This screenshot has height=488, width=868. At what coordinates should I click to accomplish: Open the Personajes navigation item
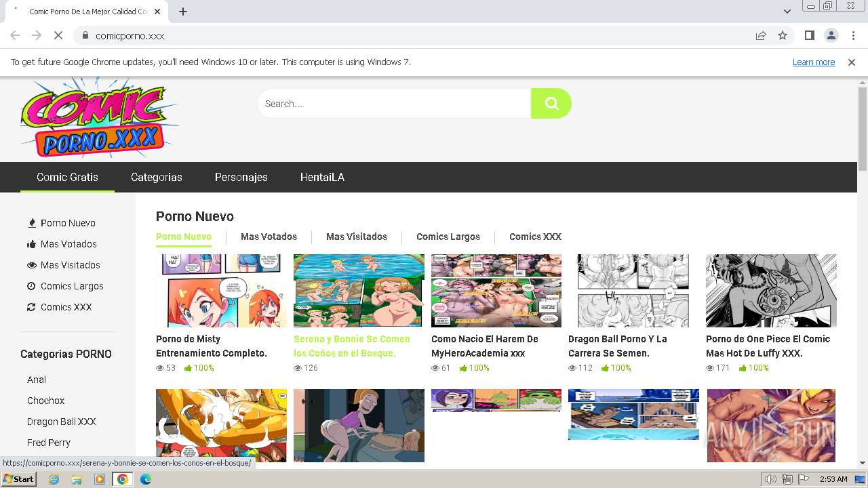point(241,177)
